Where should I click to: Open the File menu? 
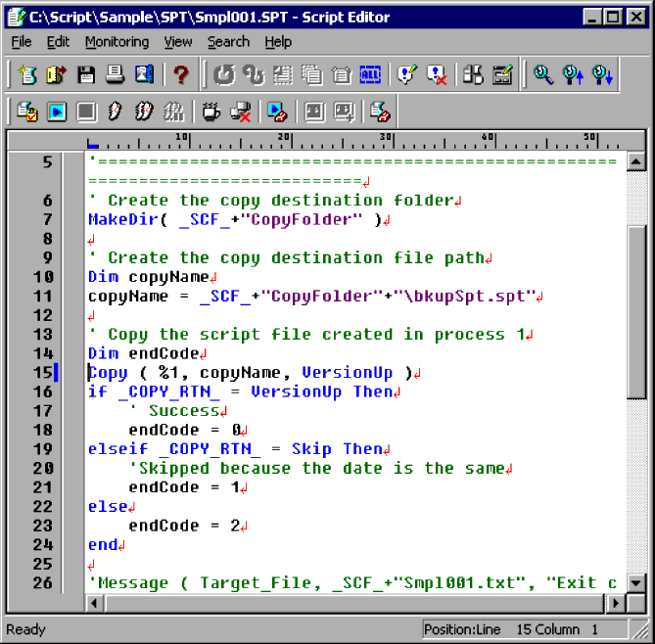[22, 42]
